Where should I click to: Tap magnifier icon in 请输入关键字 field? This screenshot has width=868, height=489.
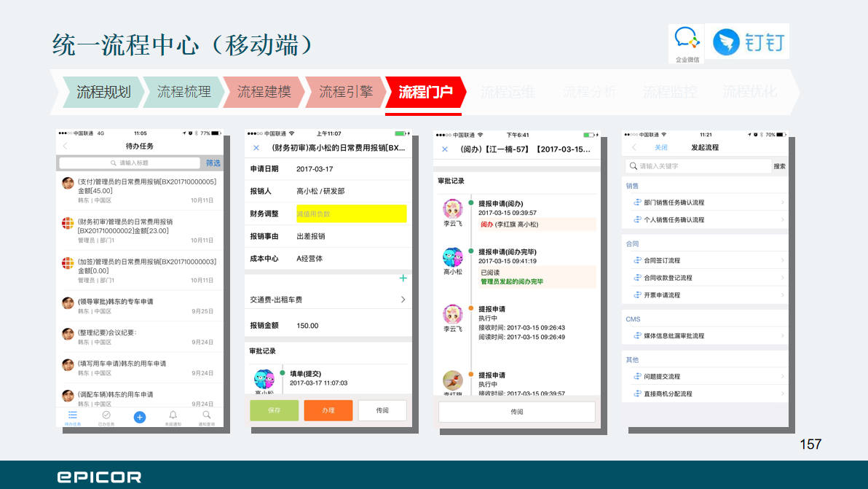coord(634,166)
